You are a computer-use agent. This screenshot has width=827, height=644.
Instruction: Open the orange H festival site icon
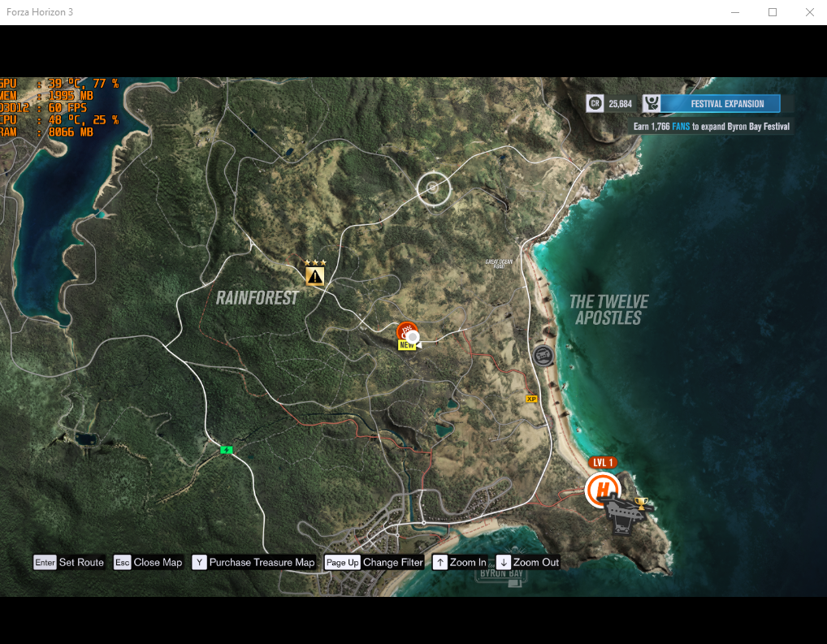coord(601,490)
